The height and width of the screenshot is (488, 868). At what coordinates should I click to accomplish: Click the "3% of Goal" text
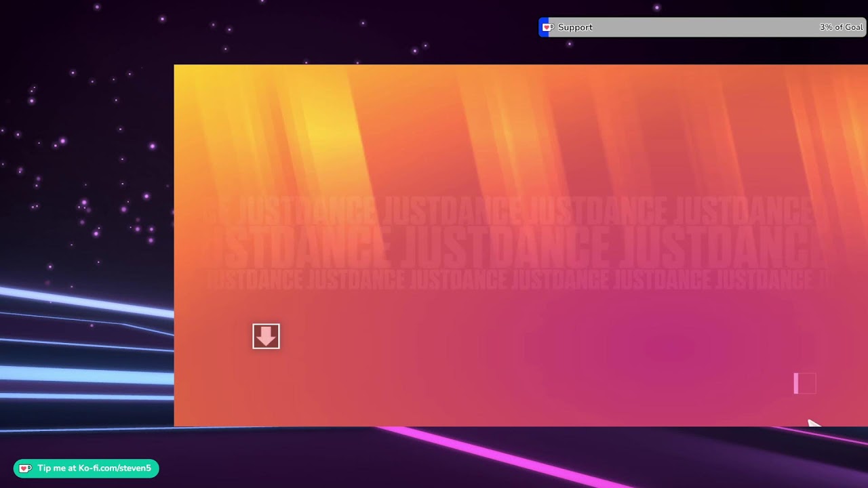coord(841,27)
